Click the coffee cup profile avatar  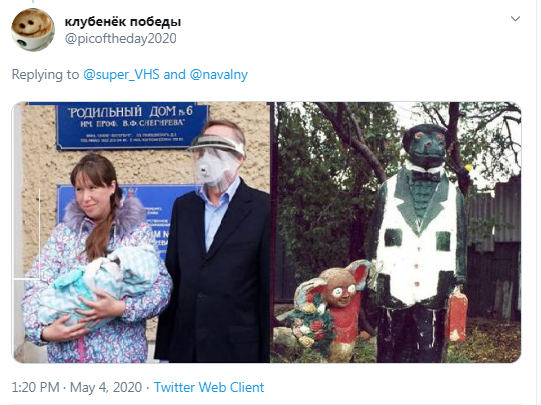[x=33, y=30]
